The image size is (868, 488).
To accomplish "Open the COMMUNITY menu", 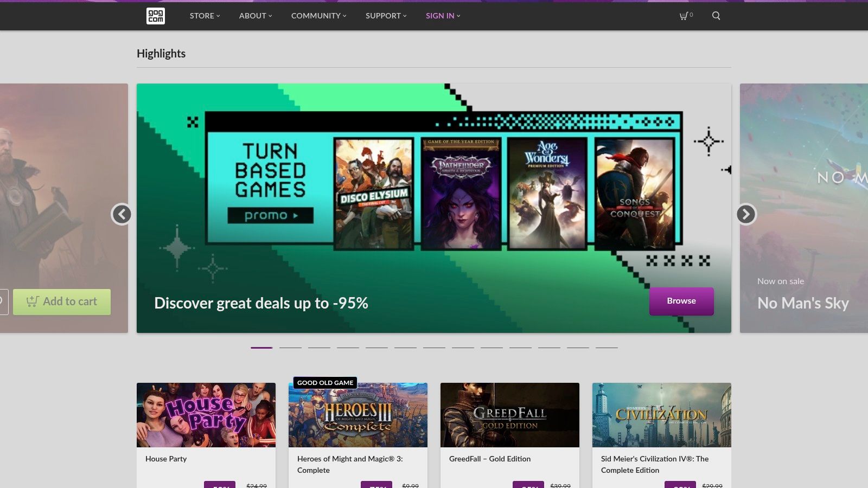I will [x=318, y=16].
